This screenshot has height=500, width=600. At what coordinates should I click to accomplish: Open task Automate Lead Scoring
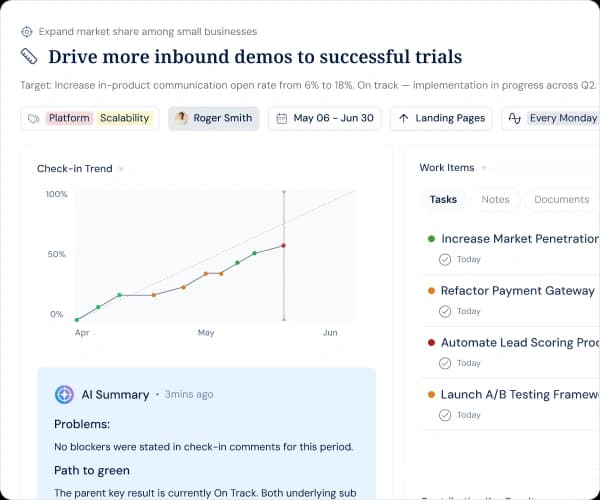(520, 343)
